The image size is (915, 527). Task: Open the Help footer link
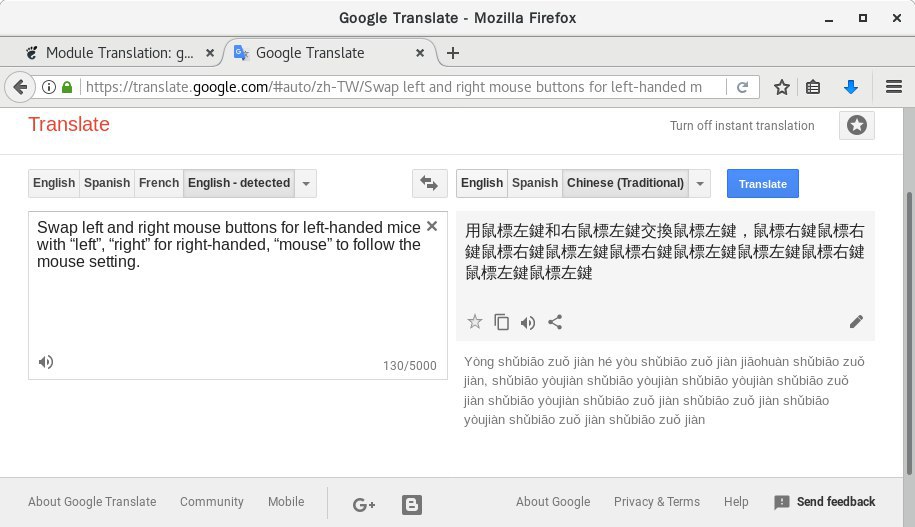736,502
